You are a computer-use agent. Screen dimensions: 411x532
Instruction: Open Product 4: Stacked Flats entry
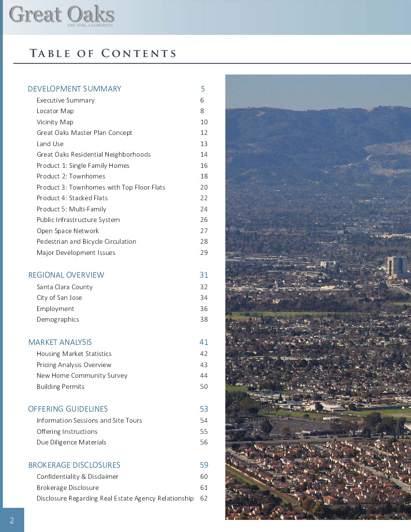click(72, 198)
